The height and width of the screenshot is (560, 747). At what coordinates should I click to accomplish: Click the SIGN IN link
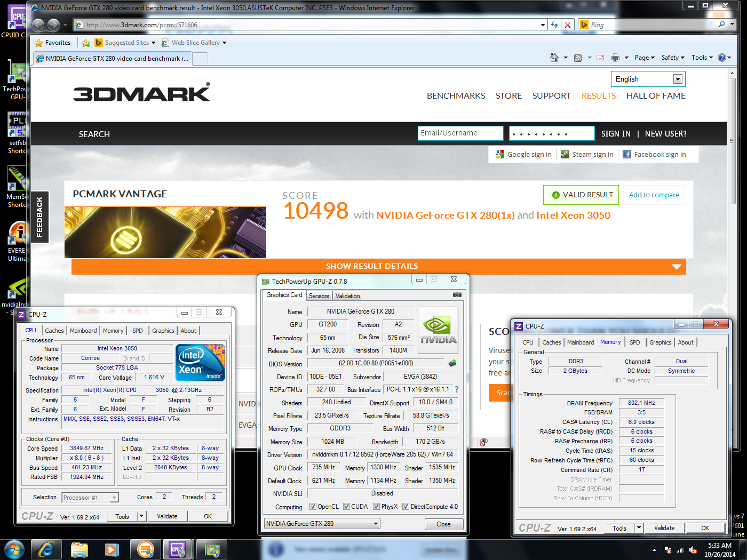(x=616, y=134)
